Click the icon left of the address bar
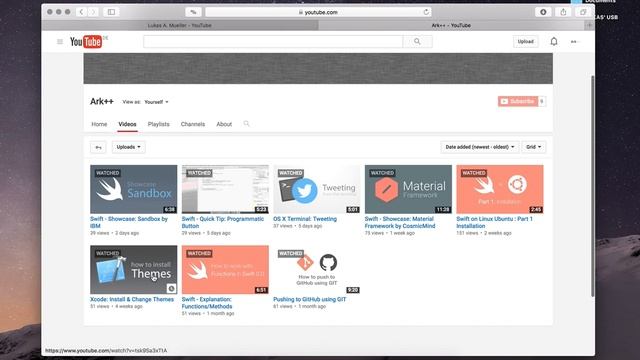Image resolution: width=640 pixels, height=360 pixels. [193, 12]
